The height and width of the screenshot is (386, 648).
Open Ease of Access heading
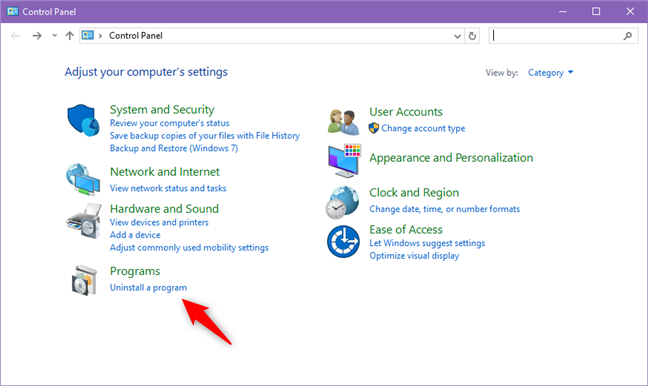pyautogui.click(x=406, y=230)
